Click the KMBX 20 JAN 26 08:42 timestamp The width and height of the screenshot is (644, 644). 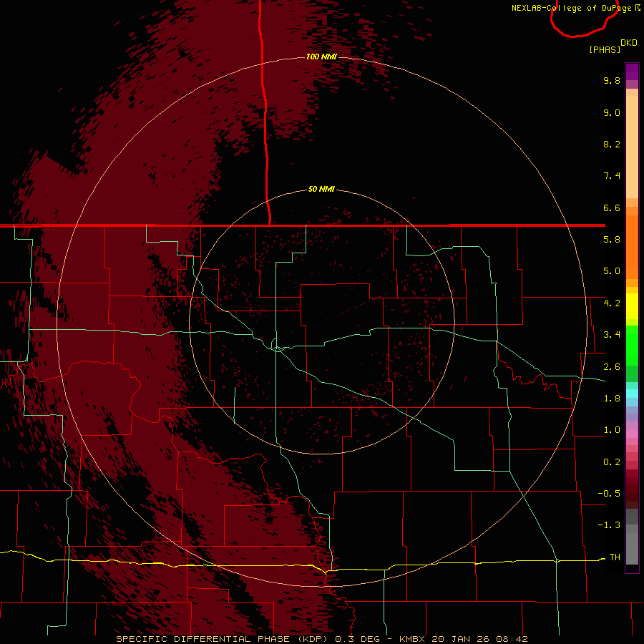tap(463, 639)
